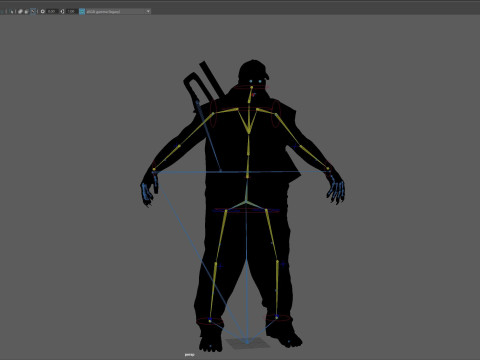The height and width of the screenshot is (360, 480).
Task: Select the knee joint on screen-left leg
Action: click(x=216, y=263)
